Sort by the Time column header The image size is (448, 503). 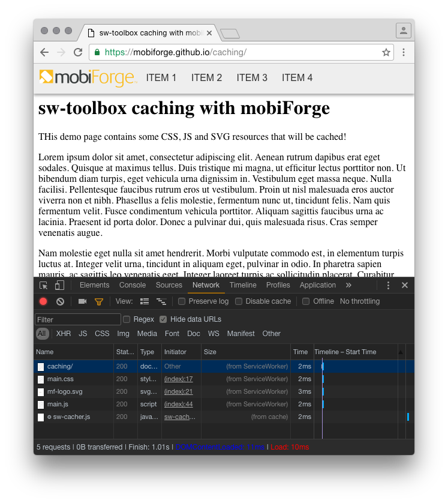coord(302,352)
